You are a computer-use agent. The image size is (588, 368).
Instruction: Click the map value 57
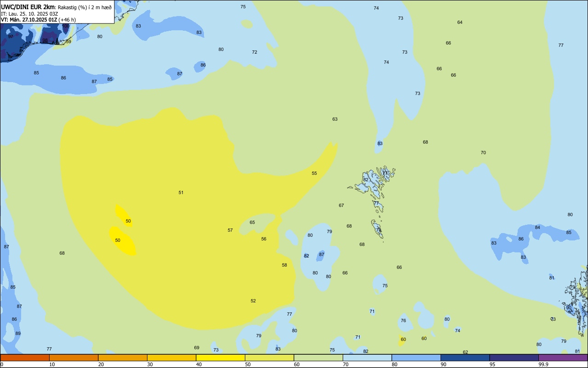coord(230,230)
